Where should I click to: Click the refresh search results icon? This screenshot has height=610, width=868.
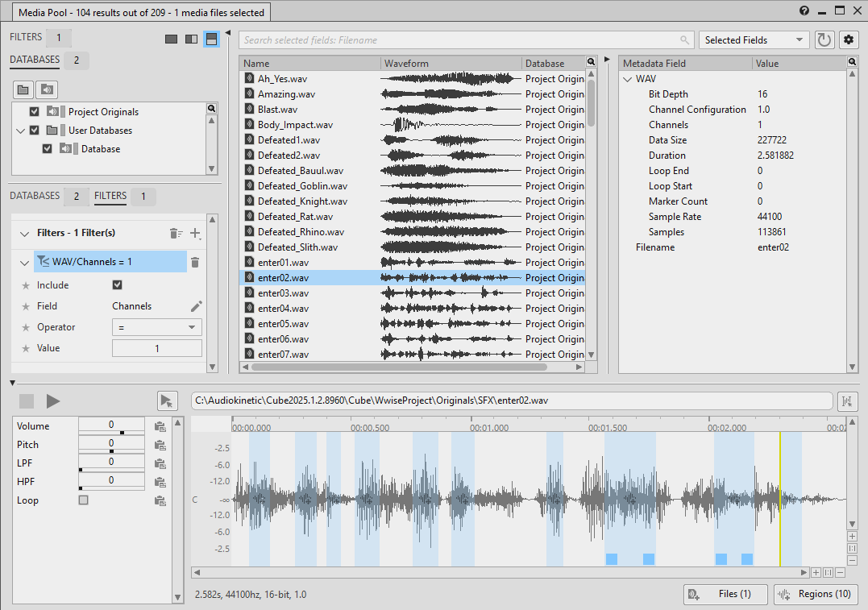(x=824, y=39)
